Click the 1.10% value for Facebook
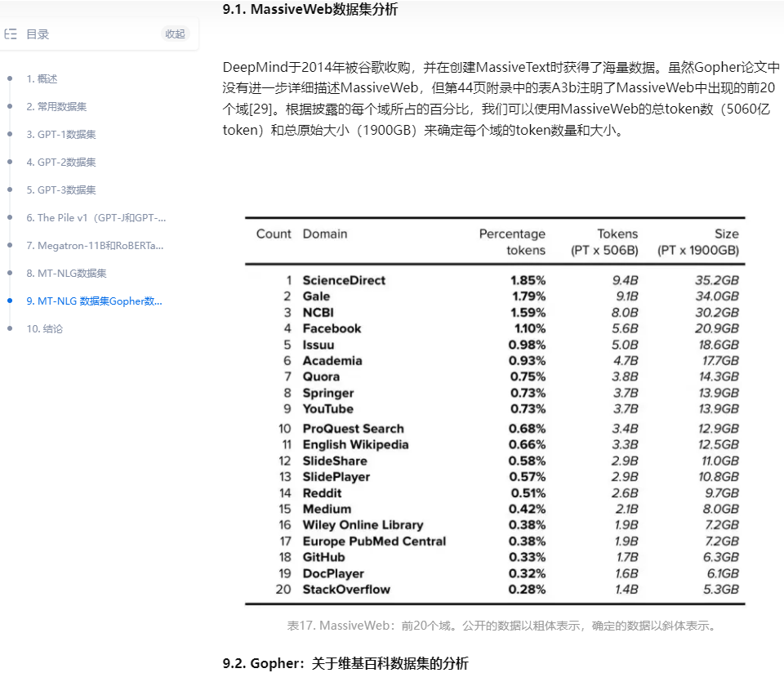The image size is (784, 673). (530, 328)
